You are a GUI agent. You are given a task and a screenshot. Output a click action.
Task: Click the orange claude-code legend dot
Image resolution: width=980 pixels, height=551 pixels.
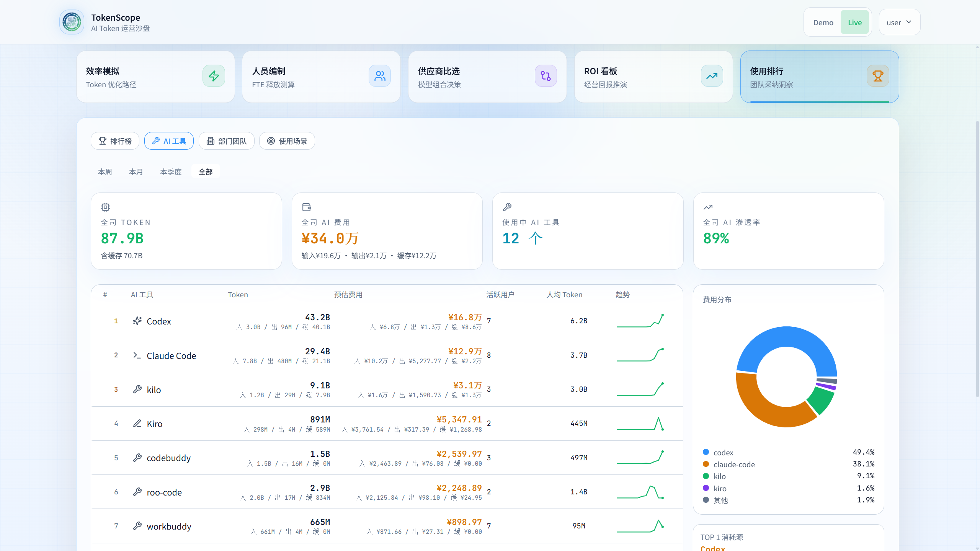click(x=706, y=464)
